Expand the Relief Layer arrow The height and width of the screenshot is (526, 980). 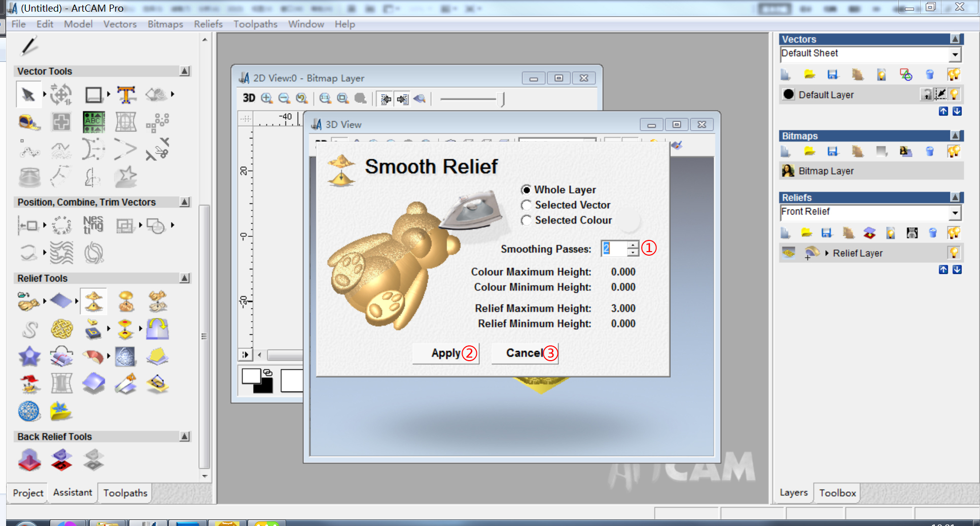[x=827, y=253]
